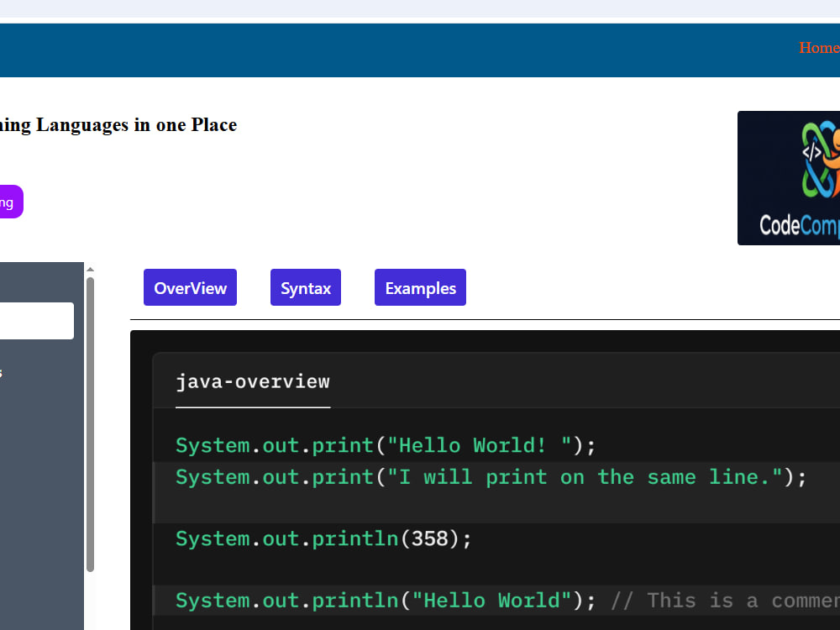840x630 pixels.
Task: Open the Syntax section
Action: point(306,287)
